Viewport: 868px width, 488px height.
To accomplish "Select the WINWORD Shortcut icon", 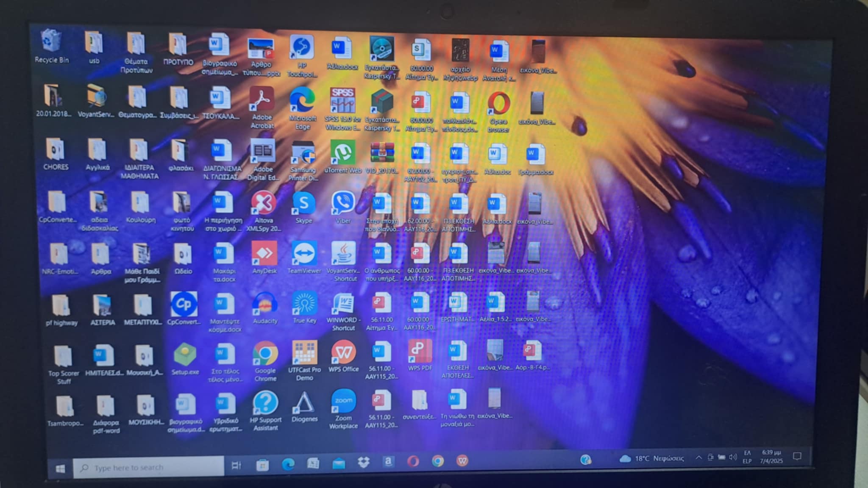I will [344, 311].
